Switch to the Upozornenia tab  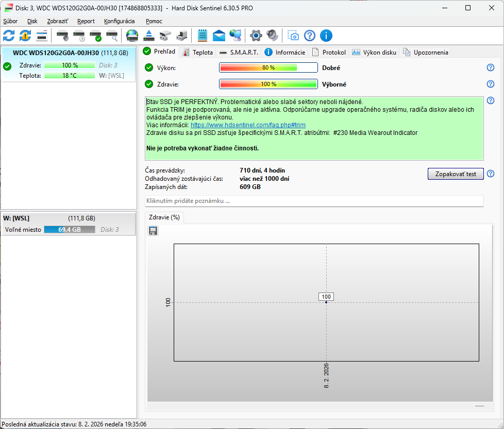[x=426, y=53]
